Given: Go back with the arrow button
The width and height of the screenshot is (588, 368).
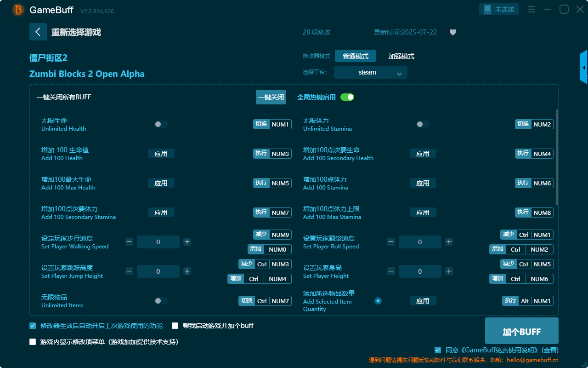Looking at the screenshot, I should pos(38,32).
